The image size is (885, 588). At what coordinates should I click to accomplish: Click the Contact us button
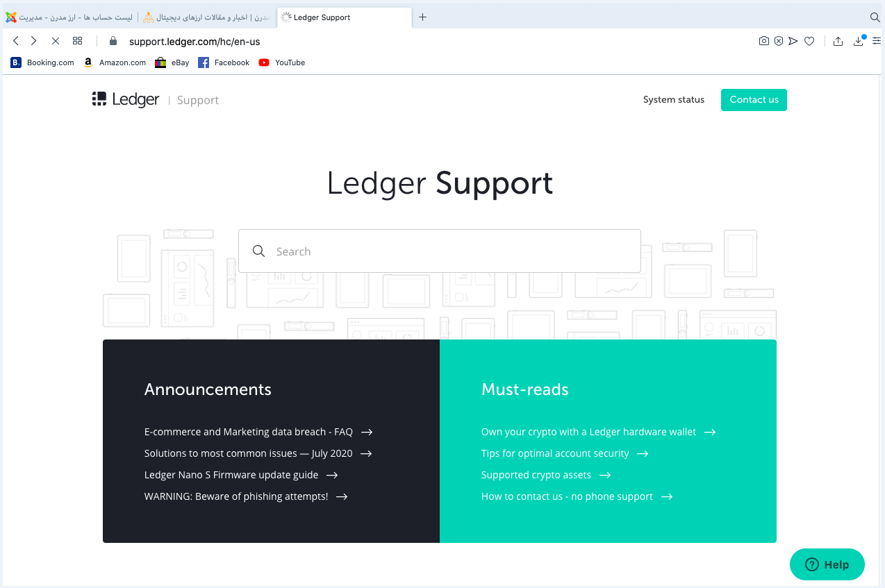[x=754, y=100]
